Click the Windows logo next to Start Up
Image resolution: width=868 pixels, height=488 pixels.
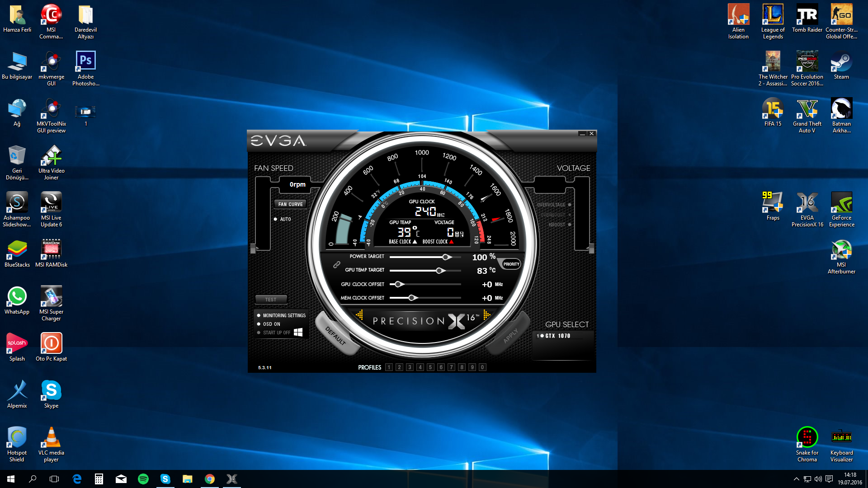pos(298,332)
